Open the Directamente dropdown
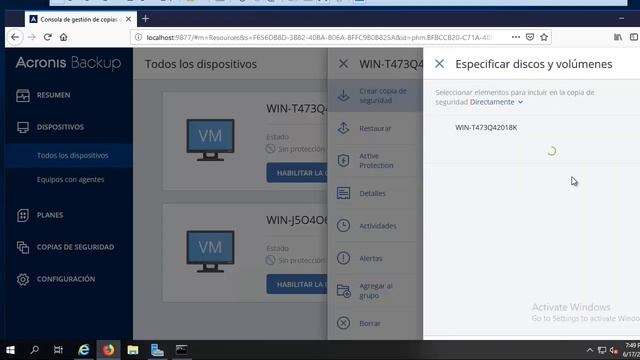Image resolution: width=640 pixels, height=360 pixels. (496, 102)
